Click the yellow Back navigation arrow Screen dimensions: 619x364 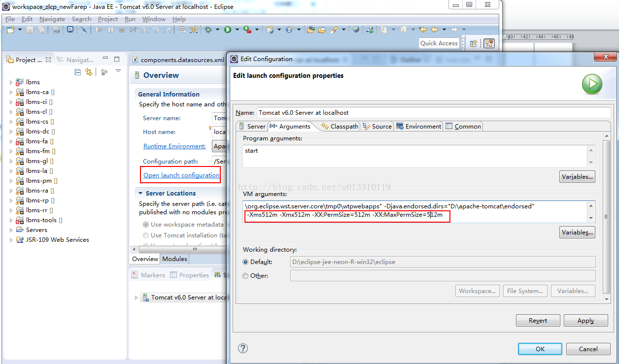click(435, 30)
